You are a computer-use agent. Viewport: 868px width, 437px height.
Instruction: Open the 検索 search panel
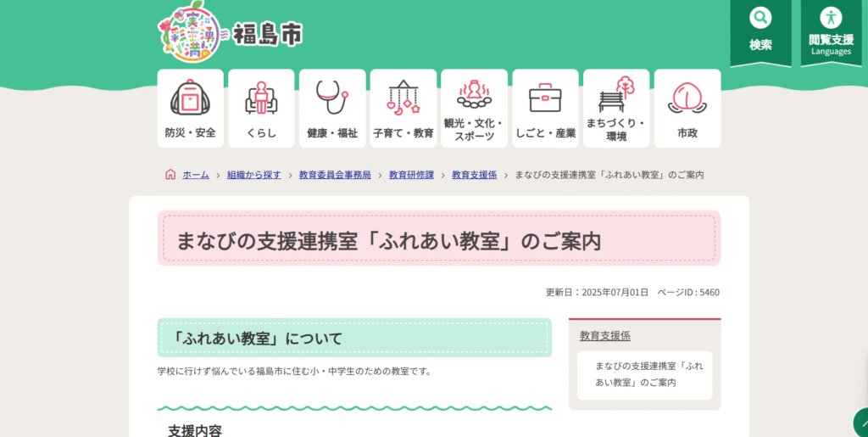click(x=760, y=32)
